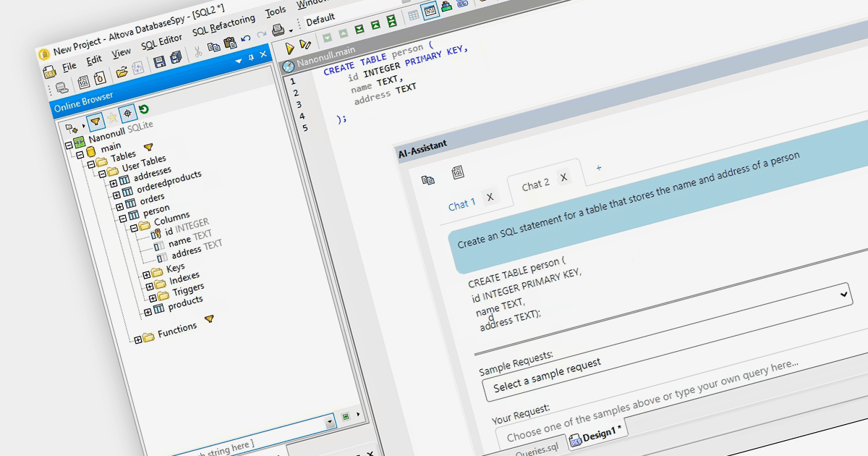
Task: Expand the orderedproducts table node
Action: (117, 195)
